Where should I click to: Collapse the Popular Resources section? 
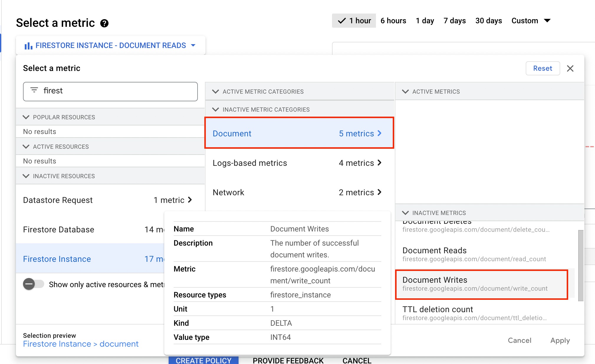coord(26,117)
